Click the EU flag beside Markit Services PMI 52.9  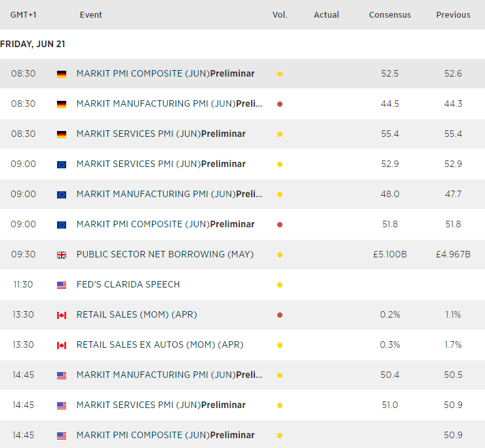(x=62, y=164)
